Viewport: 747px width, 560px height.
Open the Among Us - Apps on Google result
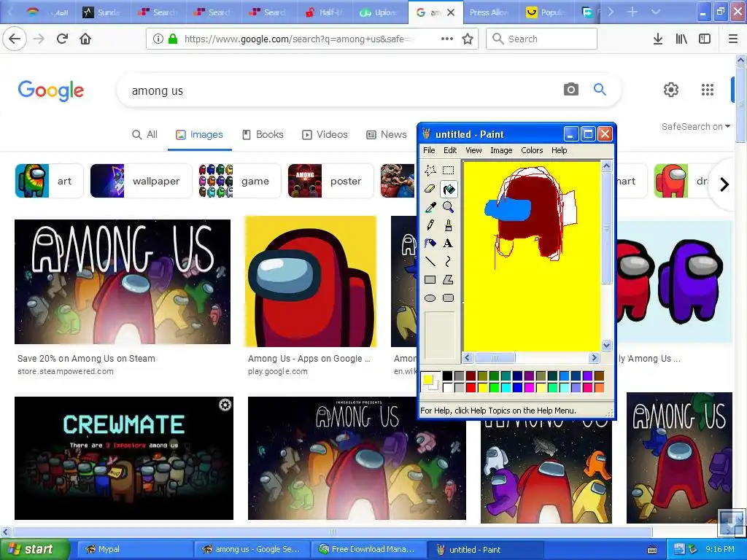click(x=309, y=359)
